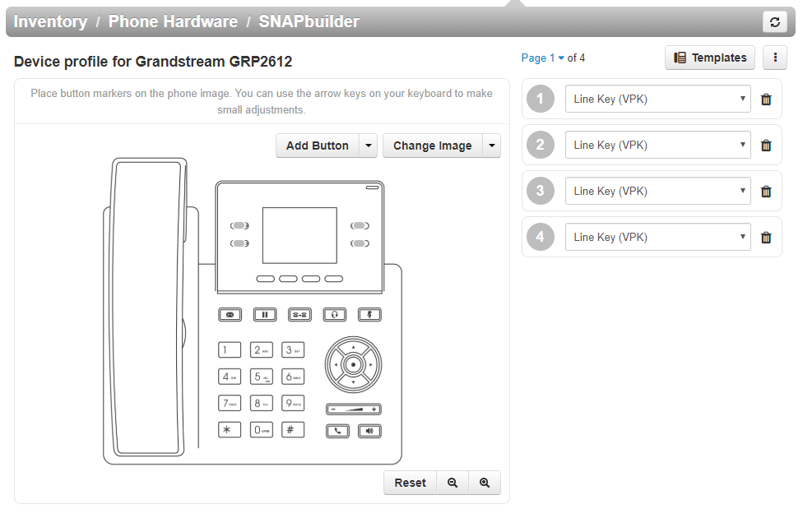
Task: Zoom out the phone image
Action: pyautogui.click(x=453, y=483)
